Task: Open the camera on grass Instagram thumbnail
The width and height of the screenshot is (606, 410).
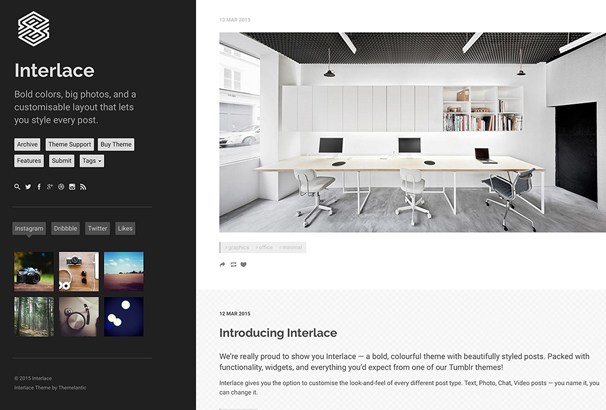Action: coord(34,272)
